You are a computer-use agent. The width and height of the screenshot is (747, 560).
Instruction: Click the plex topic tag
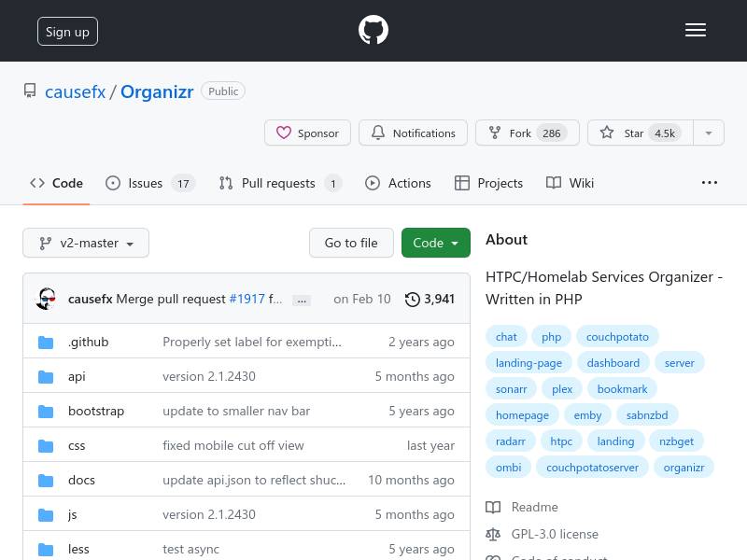562,389
